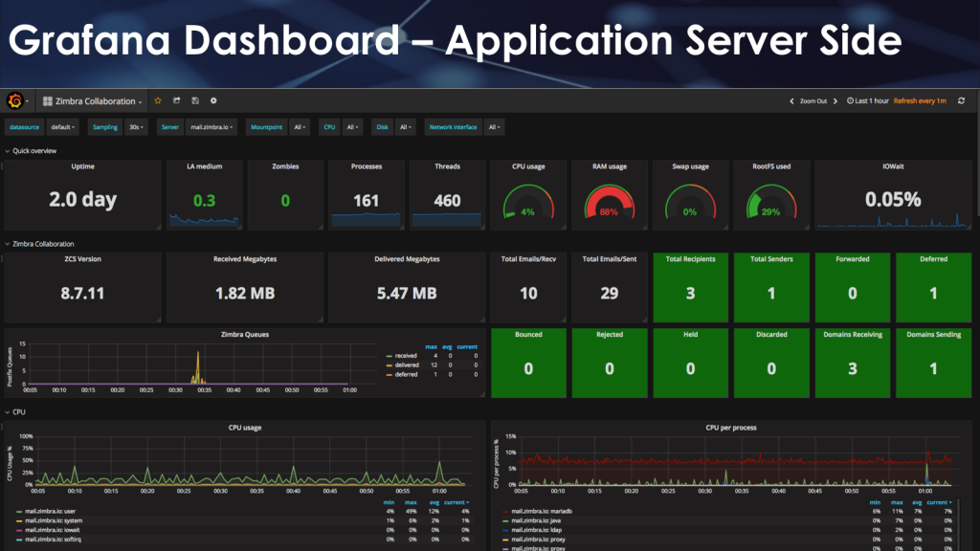The image size is (980, 551).
Task: Open the Last 1 hour time picker
Action: click(x=867, y=100)
